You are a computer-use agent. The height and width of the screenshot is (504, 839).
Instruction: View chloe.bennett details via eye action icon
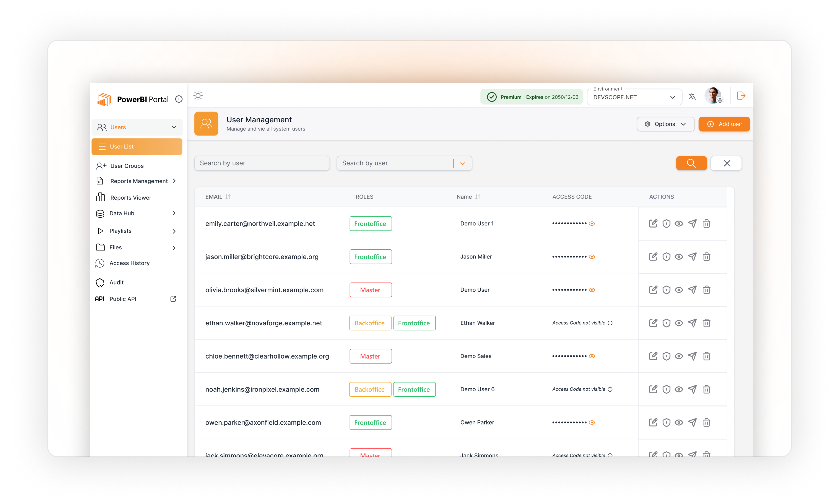click(679, 356)
